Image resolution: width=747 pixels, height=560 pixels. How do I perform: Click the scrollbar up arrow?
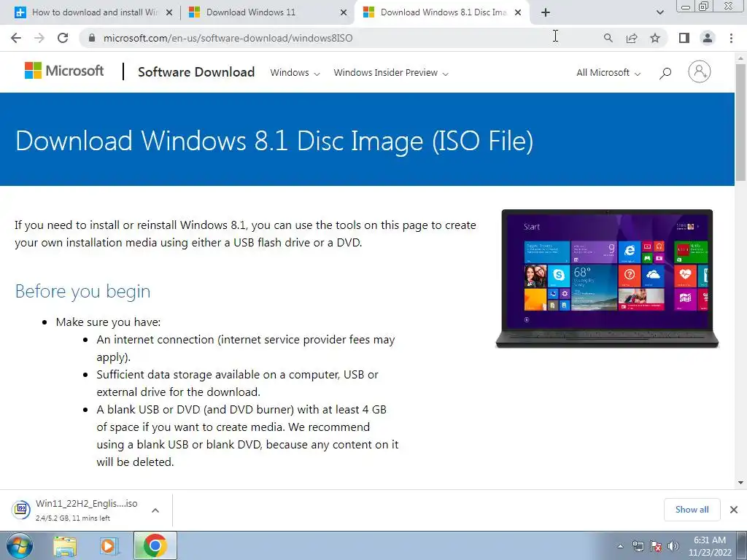point(740,58)
